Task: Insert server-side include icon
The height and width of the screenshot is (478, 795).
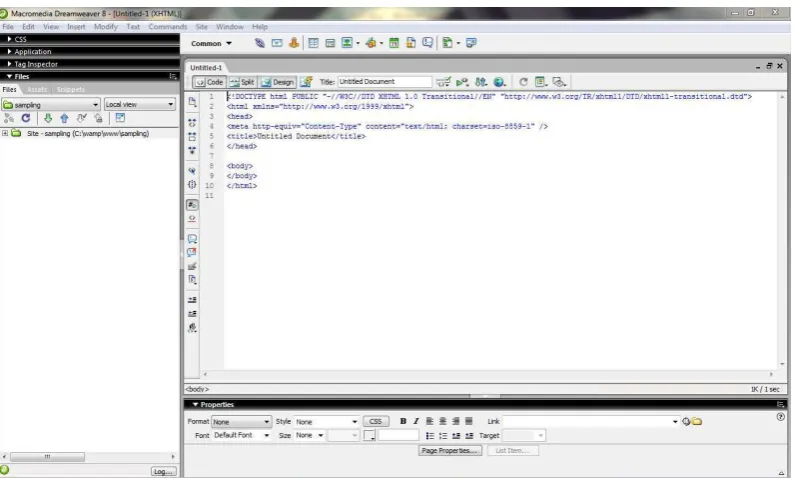Action: 411,43
